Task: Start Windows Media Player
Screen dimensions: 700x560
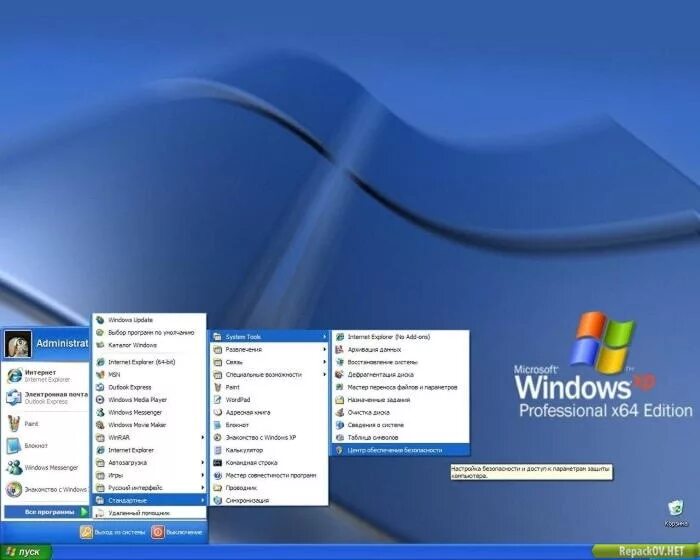Action: (149, 400)
